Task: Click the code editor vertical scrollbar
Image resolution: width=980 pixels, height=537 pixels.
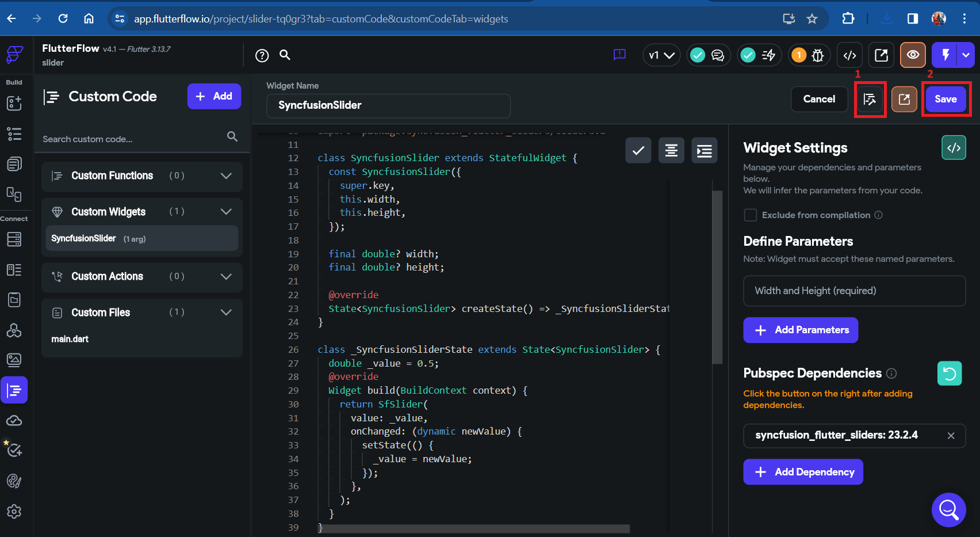Action: tap(717, 277)
